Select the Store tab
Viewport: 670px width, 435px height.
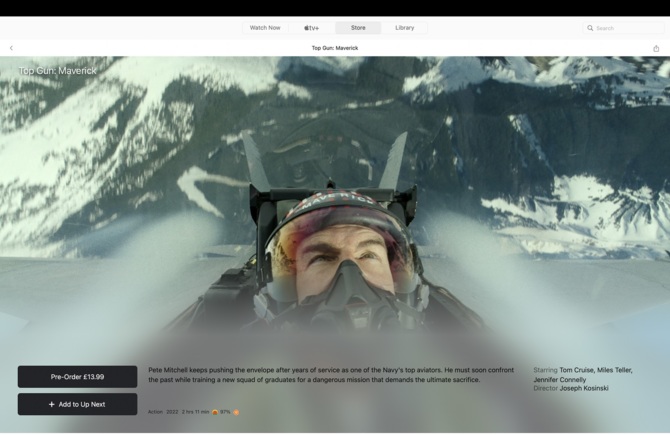(358, 28)
